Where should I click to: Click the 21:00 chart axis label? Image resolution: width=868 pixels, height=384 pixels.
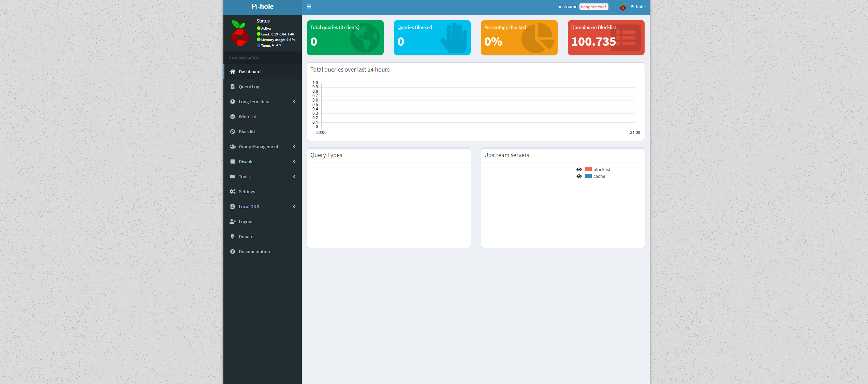tap(635, 133)
